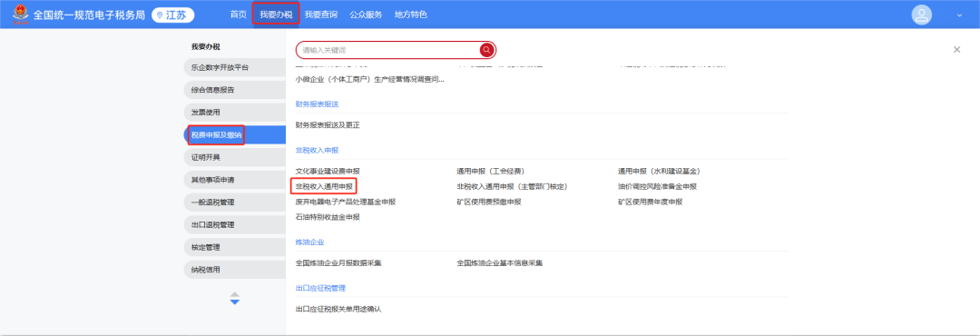Click the 我要办税 sidebar heading
The height and width of the screenshot is (336, 980).
click(x=206, y=47)
